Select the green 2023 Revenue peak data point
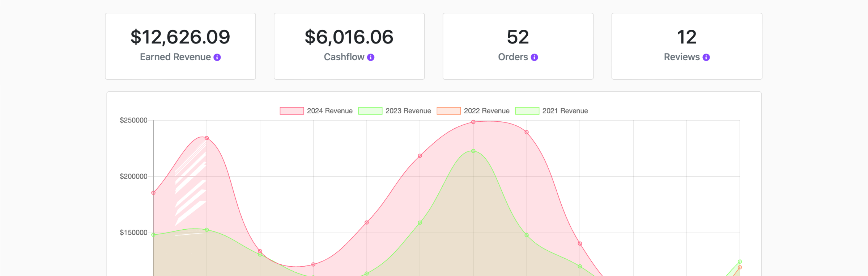Viewport: 868px width, 276px height. tap(473, 151)
